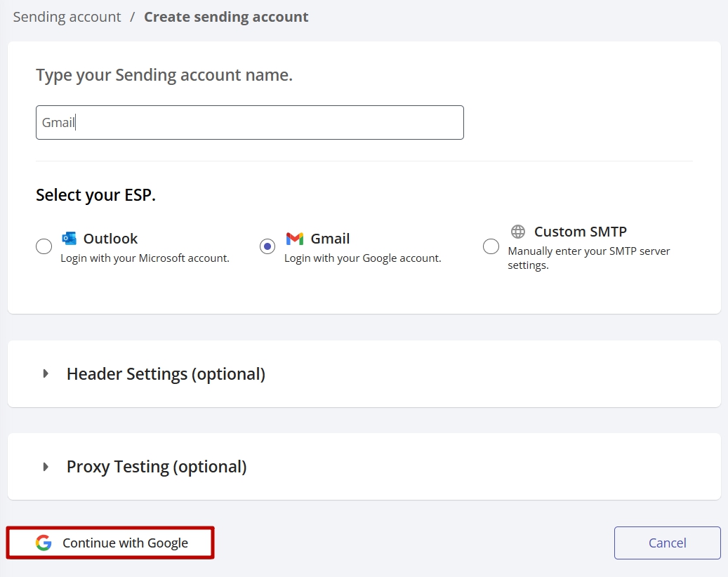Select the Gmail radio button
Screen dimensions: 728x577
tap(267, 246)
